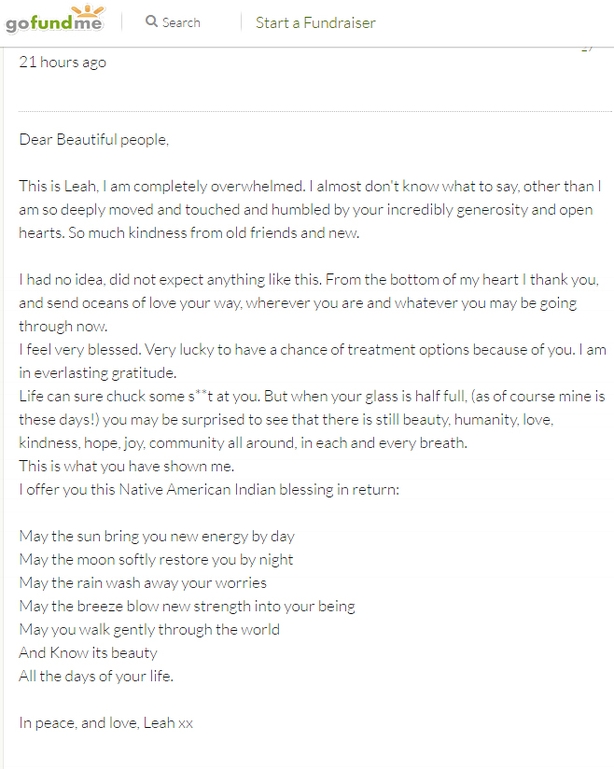Click the sign-off 'In peace, and love, Leah xx'
This screenshot has height=769, width=614.
tap(106, 723)
